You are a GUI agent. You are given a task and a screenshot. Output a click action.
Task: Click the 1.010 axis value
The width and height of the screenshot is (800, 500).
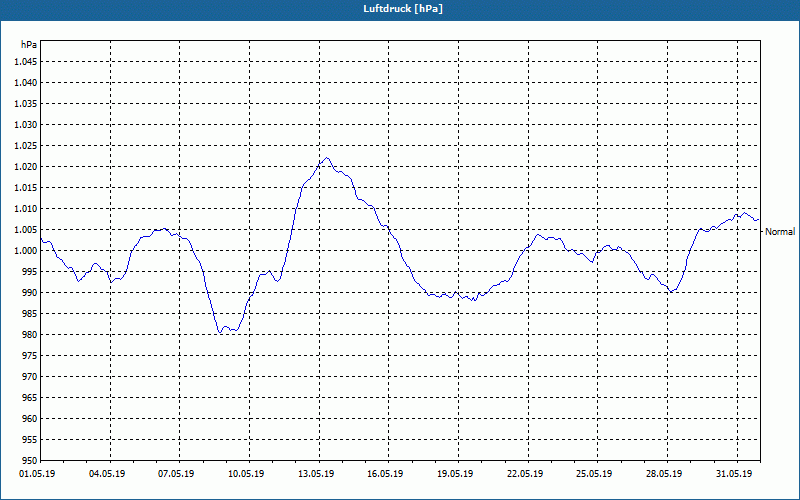(x=26, y=209)
